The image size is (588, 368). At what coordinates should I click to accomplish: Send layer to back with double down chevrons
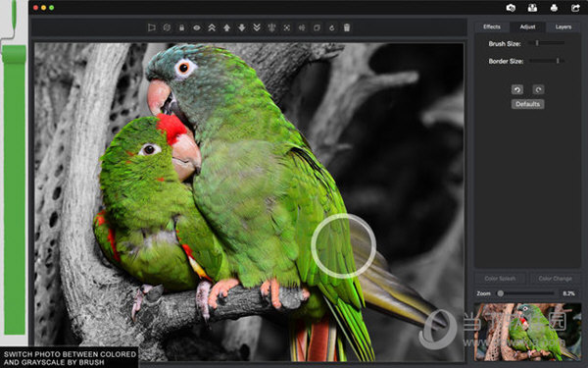point(257,27)
